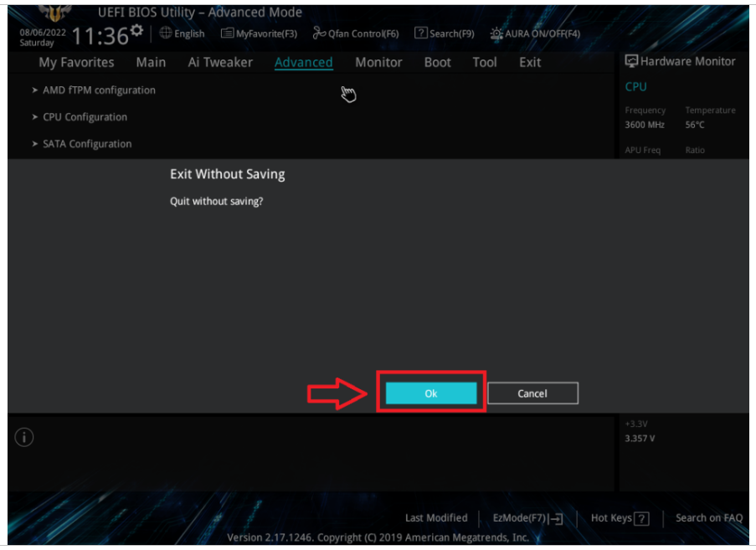
Task: Open the Boot tab
Action: pos(437,62)
